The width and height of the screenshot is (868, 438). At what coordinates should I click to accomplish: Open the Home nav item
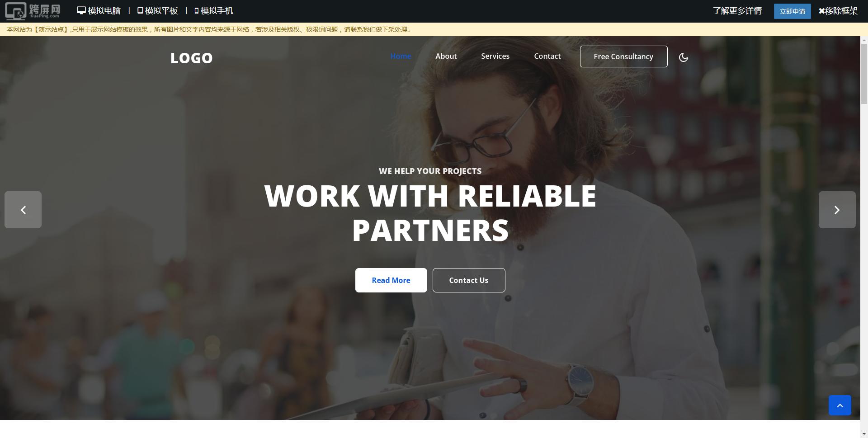[x=401, y=56]
